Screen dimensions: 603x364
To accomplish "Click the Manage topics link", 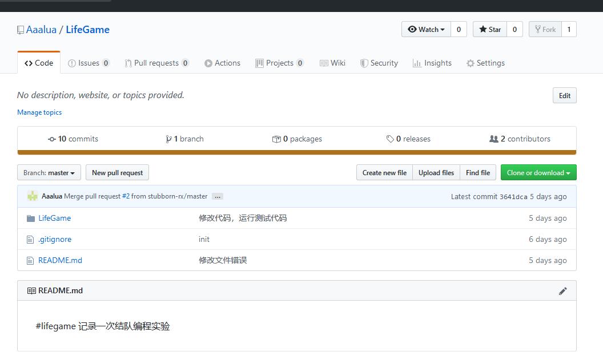I will (39, 112).
